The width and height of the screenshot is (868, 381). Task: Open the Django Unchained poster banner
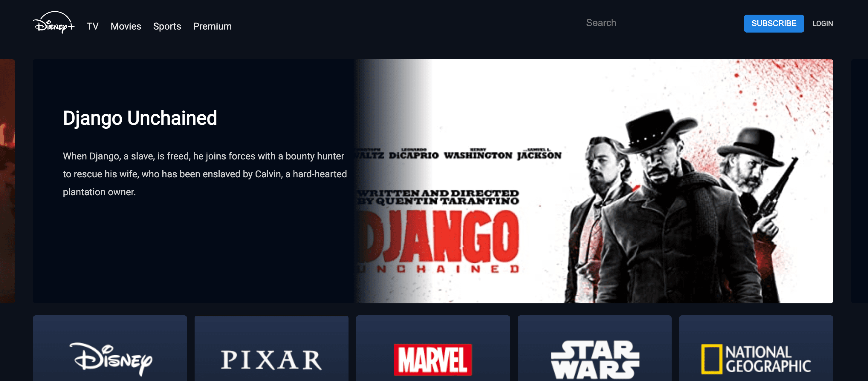(593, 181)
